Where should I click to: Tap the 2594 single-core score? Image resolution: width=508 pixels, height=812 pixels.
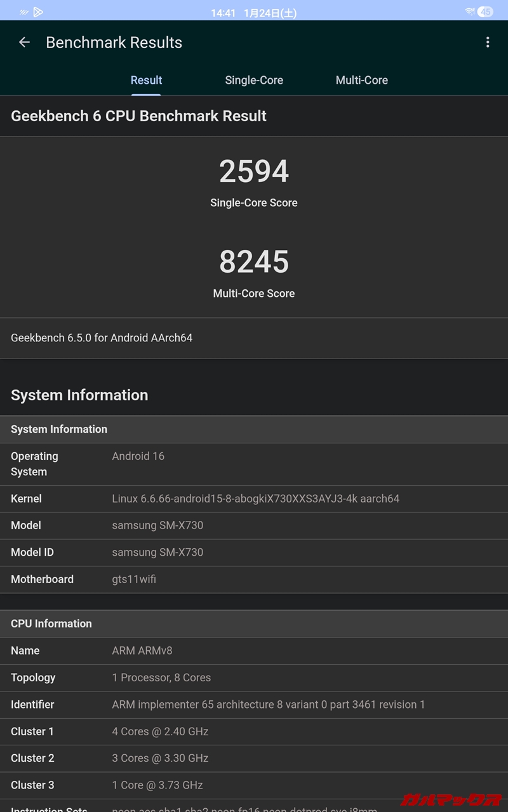click(x=254, y=172)
